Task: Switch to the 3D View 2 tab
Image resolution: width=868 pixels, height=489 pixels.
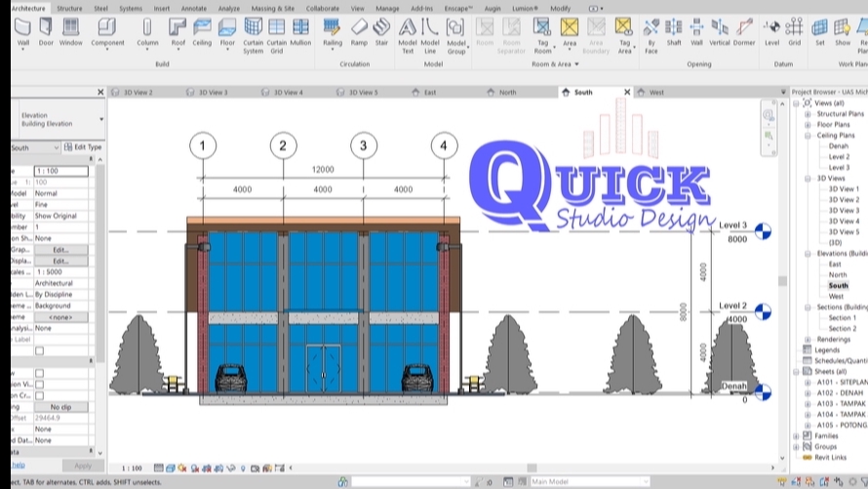Action: 138,93
